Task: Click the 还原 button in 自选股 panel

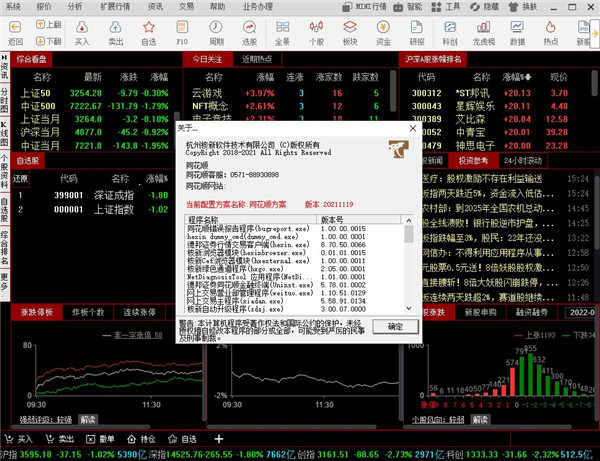Action: click(x=20, y=179)
